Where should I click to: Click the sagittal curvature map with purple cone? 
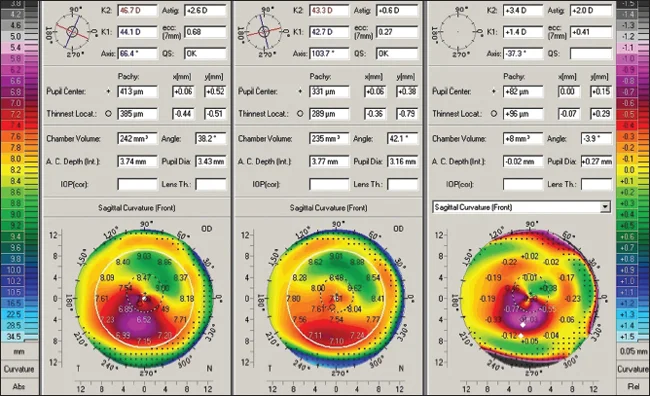coord(144,299)
